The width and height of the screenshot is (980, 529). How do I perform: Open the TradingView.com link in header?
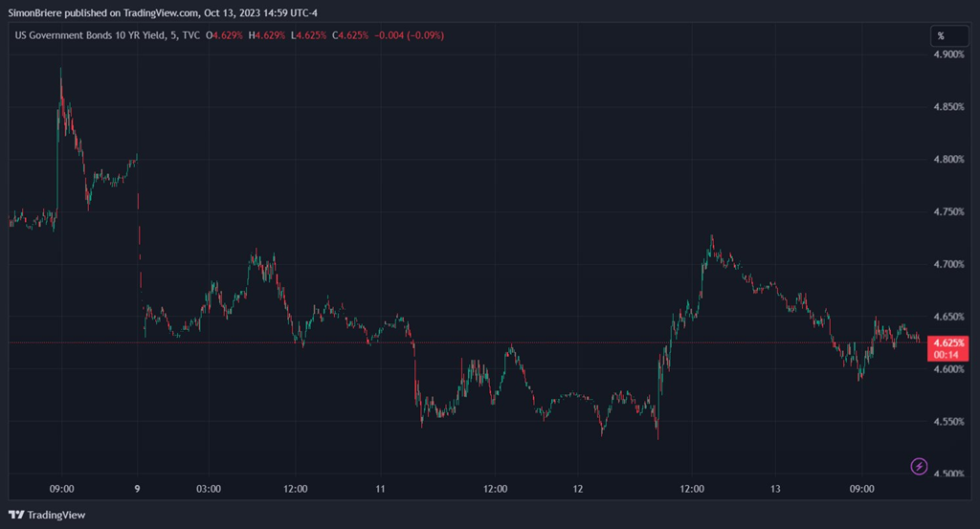[162, 12]
